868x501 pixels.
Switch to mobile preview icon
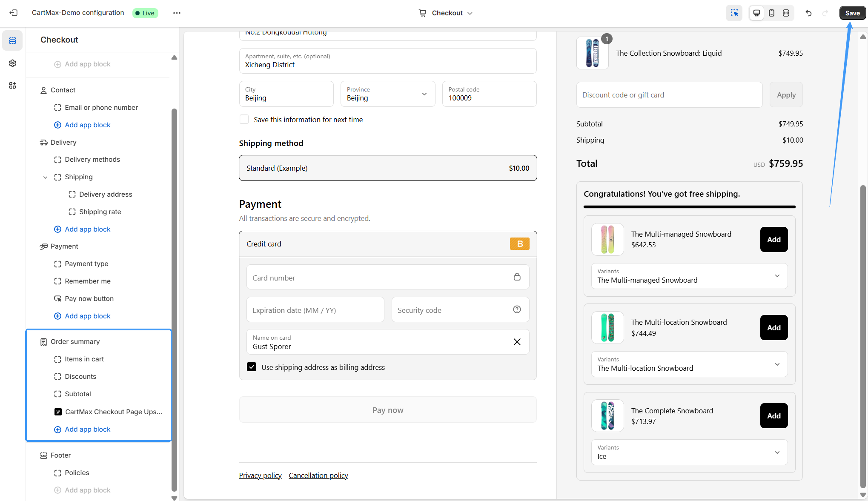(771, 13)
